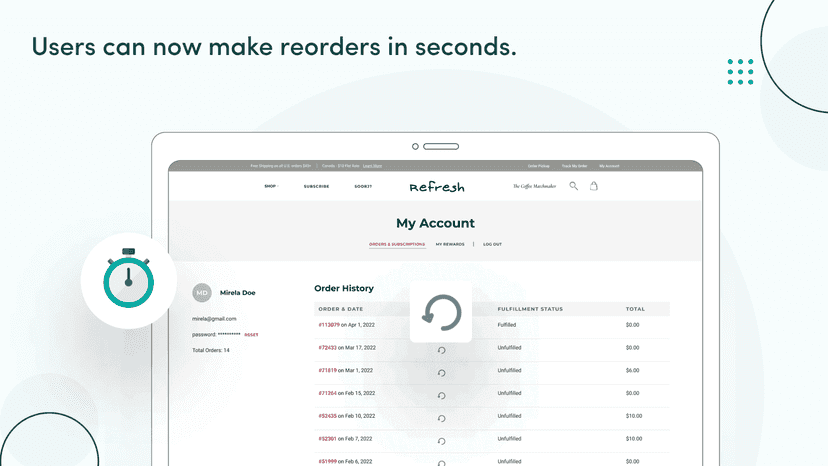
Task: Click the Canada $10 Flat Rate text
Action: point(341,166)
